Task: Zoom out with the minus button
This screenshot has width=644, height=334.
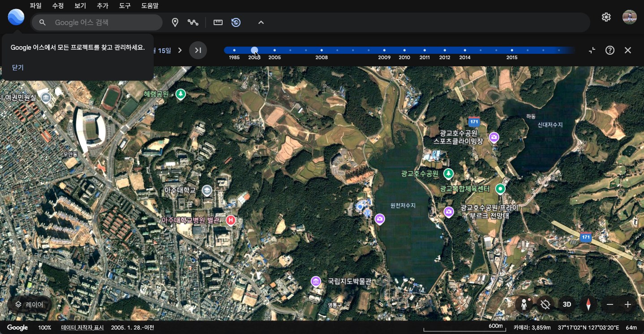Action: [610, 304]
